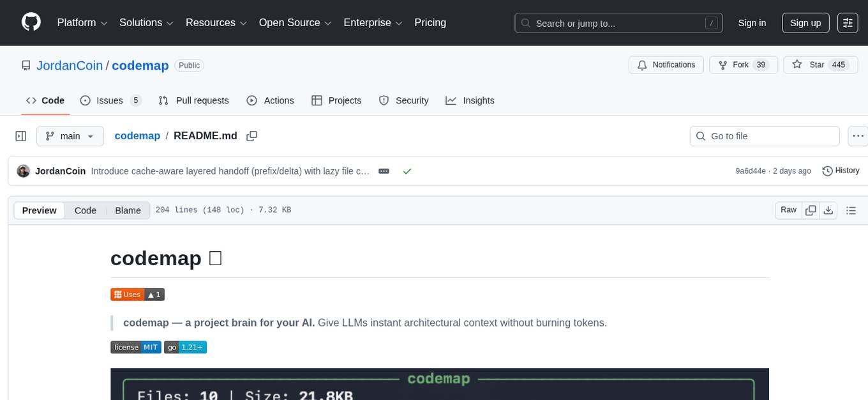This screenshot has height=400, width=868.
Task: Sign up for a GitHub account
Action: (x=805, y=22)
